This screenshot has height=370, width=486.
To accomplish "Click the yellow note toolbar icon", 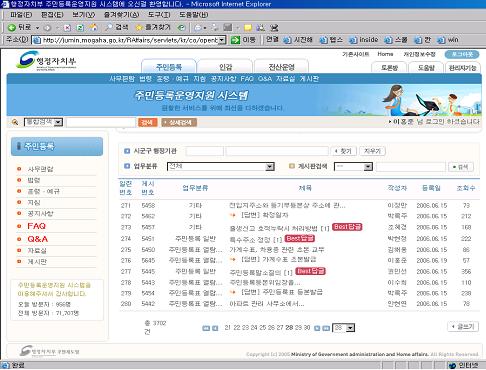I will coord(248,28).
